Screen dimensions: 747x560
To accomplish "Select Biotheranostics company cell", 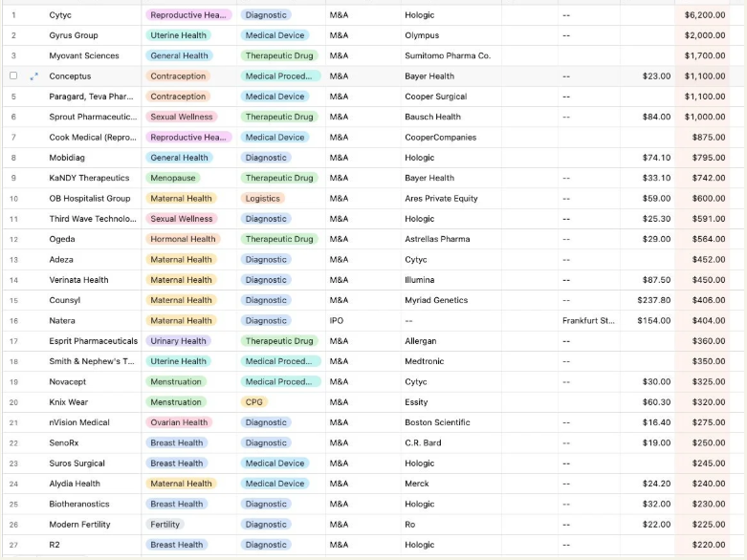I will tap(79, 505).
